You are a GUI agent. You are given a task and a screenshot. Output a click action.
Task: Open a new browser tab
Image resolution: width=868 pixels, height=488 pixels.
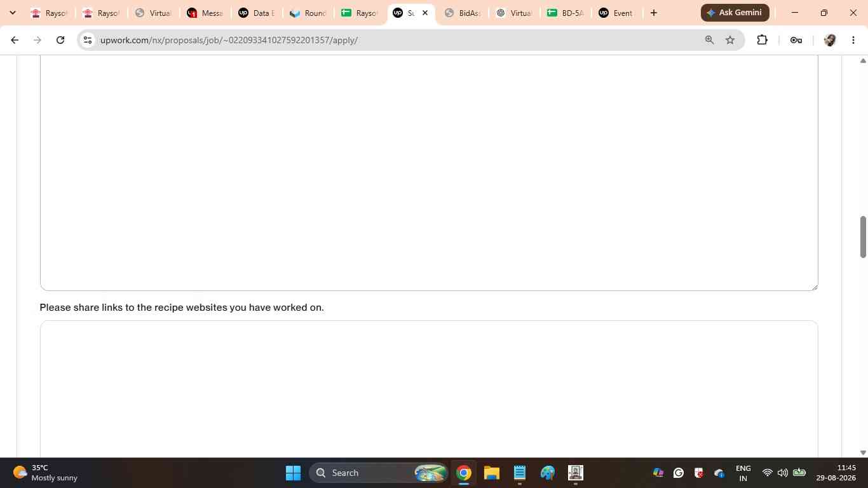pyautogui.click(x=654, y=13)
